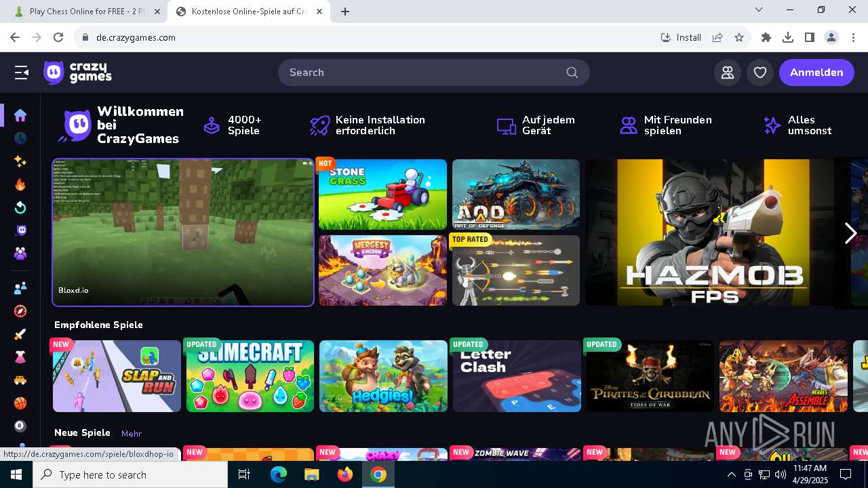Toggle the browser side panel
868x488 pixels.
[810, 37]
